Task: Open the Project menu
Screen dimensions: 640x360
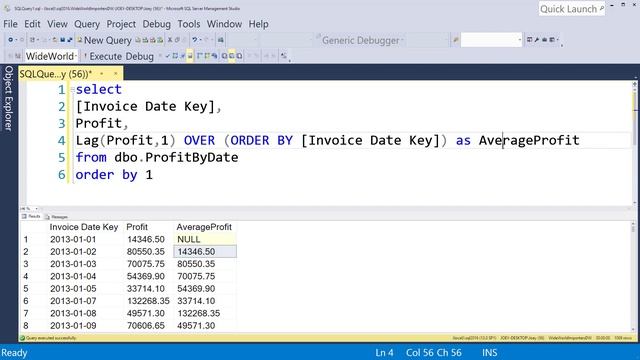Action: pos(121,24)
